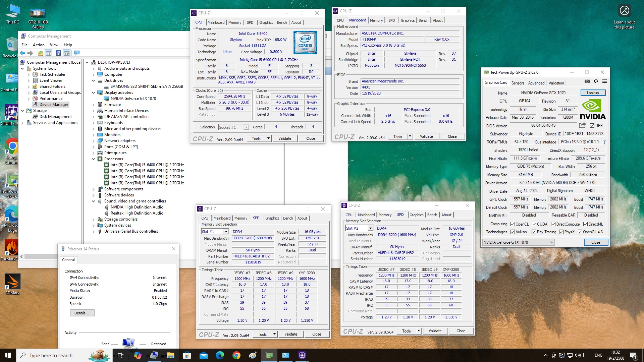Open Windows Start menu

(x=8, y=355)
